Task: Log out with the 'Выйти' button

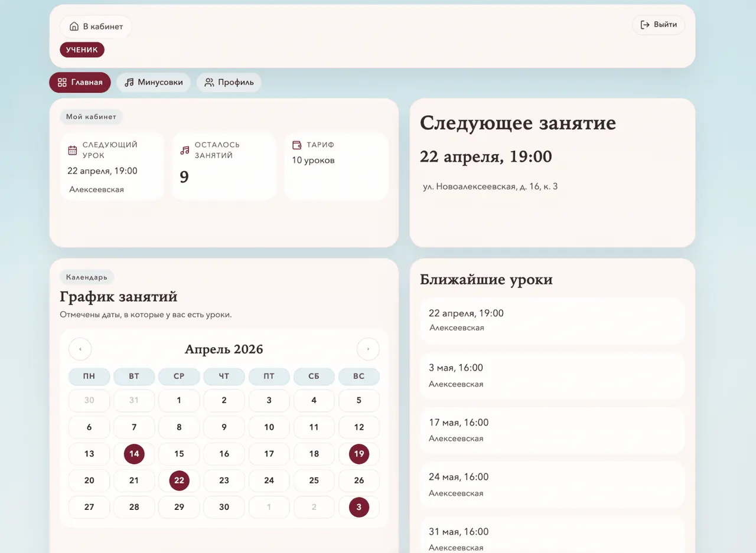Action: tap(659, 25)
